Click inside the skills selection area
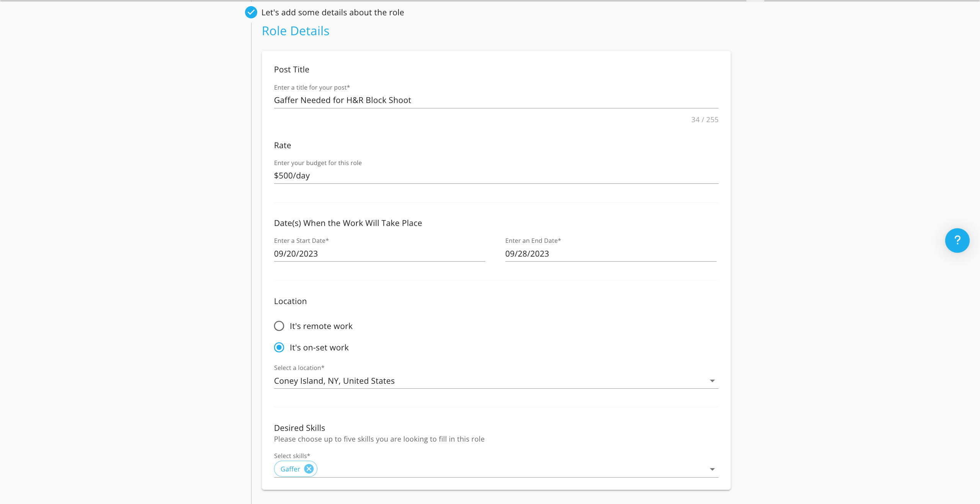Screen dimensions: 980x504 [x=498, y=469]
